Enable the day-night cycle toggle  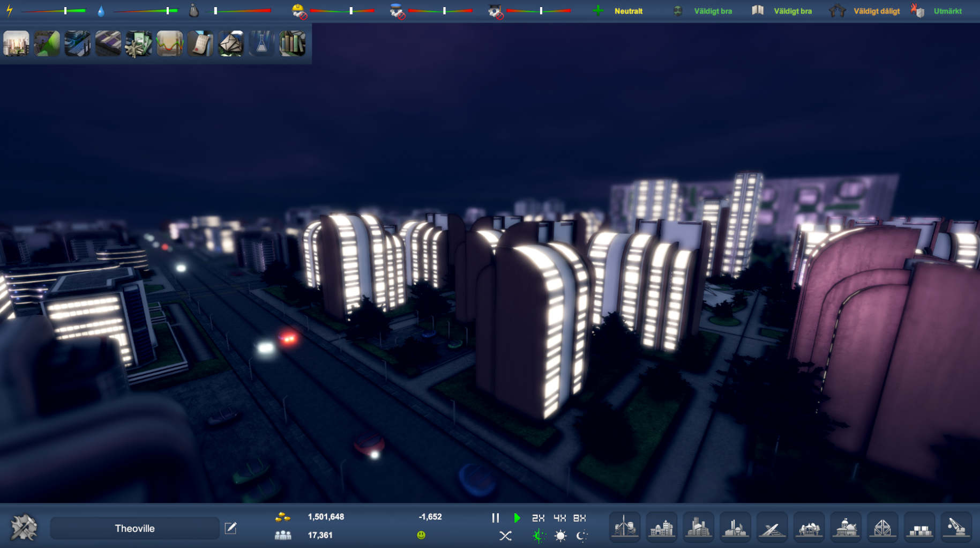tap(539, 536)
